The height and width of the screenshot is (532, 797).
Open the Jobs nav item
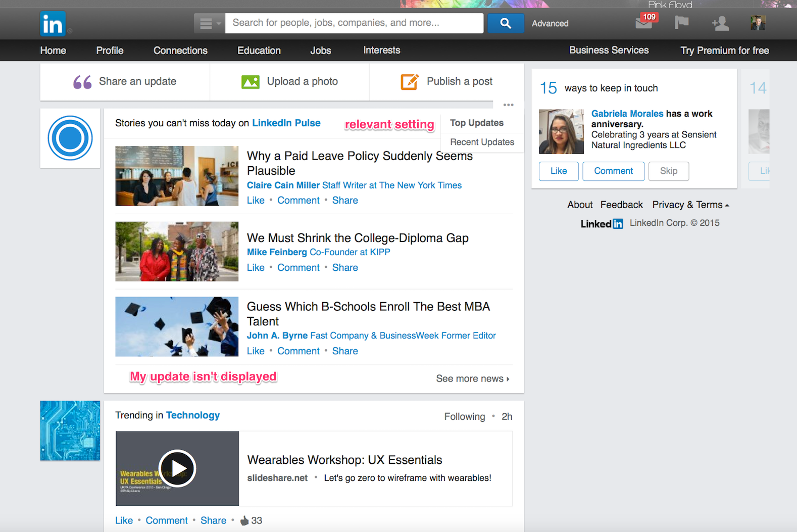coord(321,51)
